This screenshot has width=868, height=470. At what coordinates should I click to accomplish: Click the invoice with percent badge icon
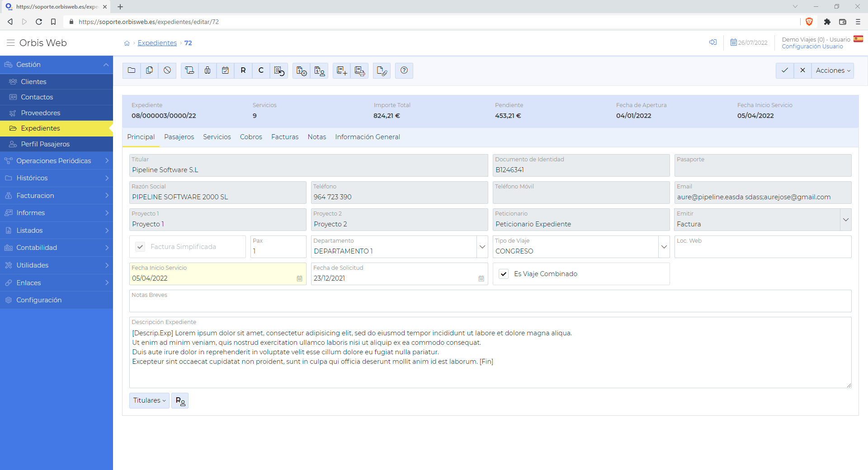pos(302,70)
